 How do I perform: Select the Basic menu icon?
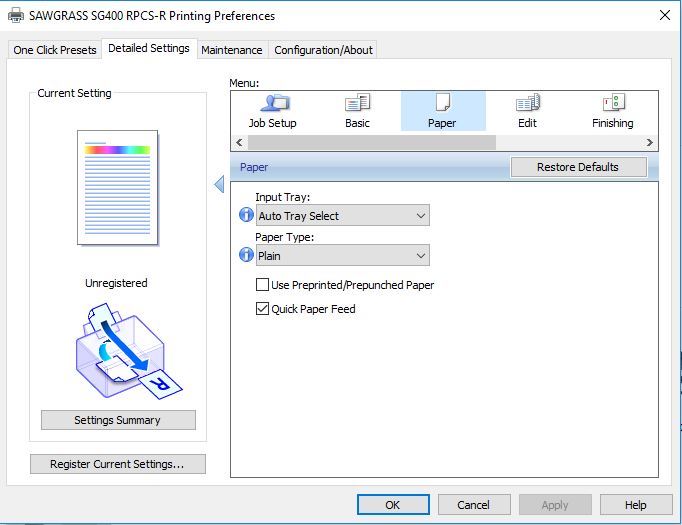click(x=357, y=111)
